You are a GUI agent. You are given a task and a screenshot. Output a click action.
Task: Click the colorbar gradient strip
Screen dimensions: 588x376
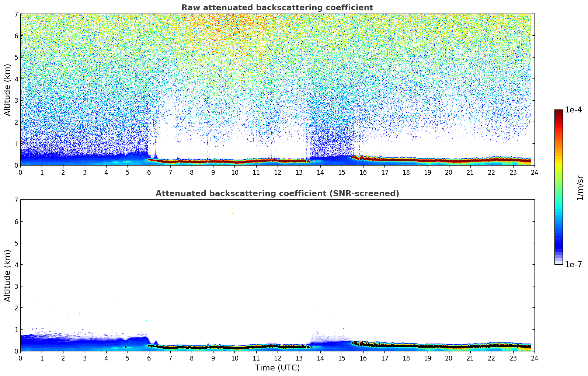pyautogui.click(x=559, y=187)
